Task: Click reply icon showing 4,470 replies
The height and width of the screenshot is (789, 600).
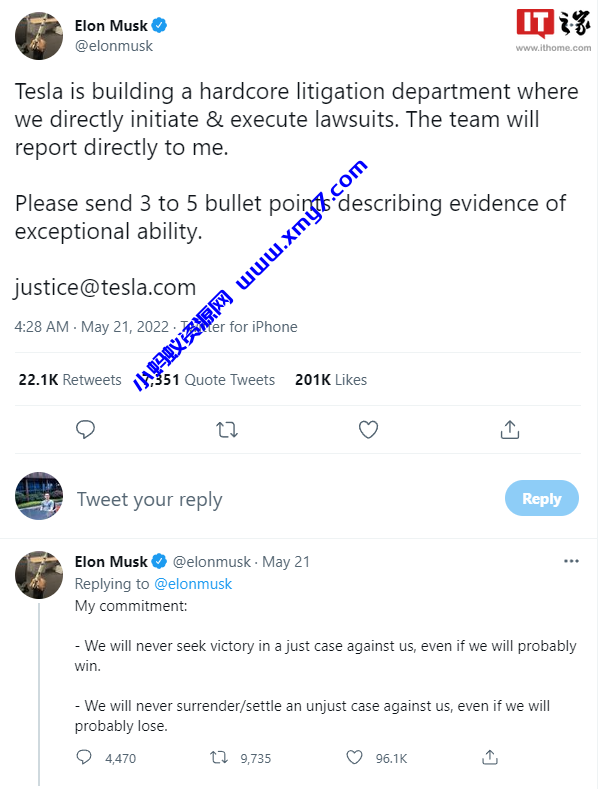Action: click(85, 758)
